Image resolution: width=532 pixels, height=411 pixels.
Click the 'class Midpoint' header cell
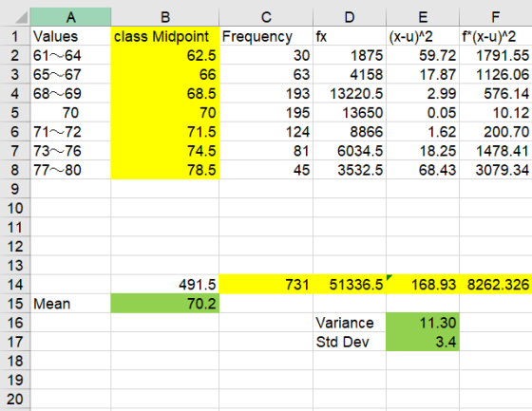click(x=165, y=36)
